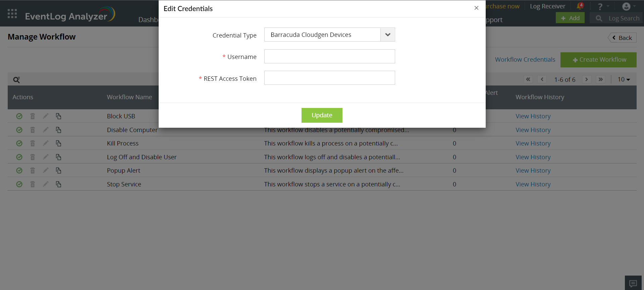Viewport: 644px width, 290px height.
Task: Click the advanced search icon above table
Action: tap(16, 80)
